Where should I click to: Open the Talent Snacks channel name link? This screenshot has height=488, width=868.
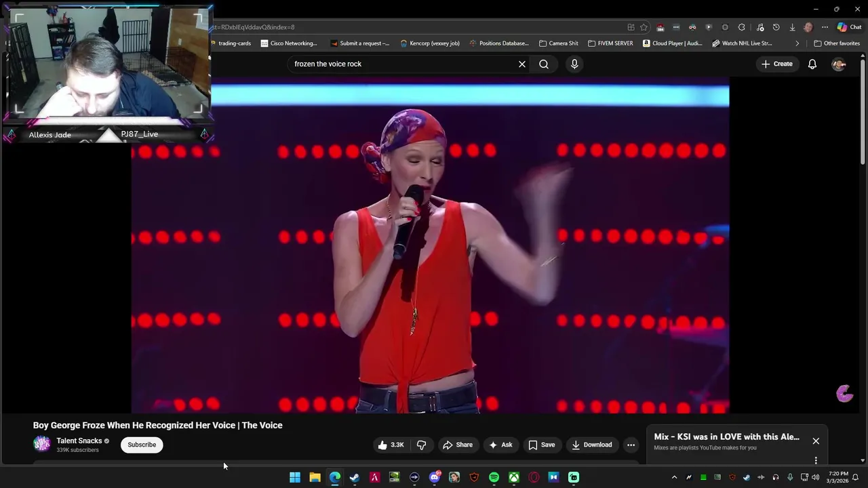(79, 441)
